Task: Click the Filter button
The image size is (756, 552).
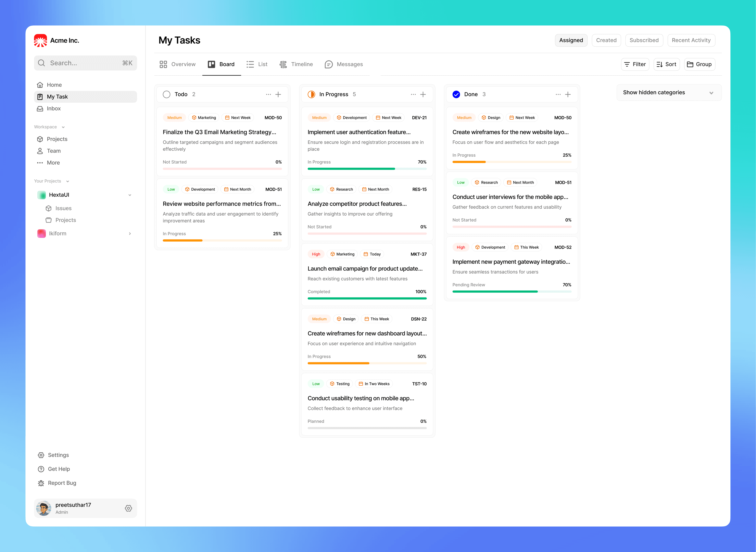Action: click(635, 64)
